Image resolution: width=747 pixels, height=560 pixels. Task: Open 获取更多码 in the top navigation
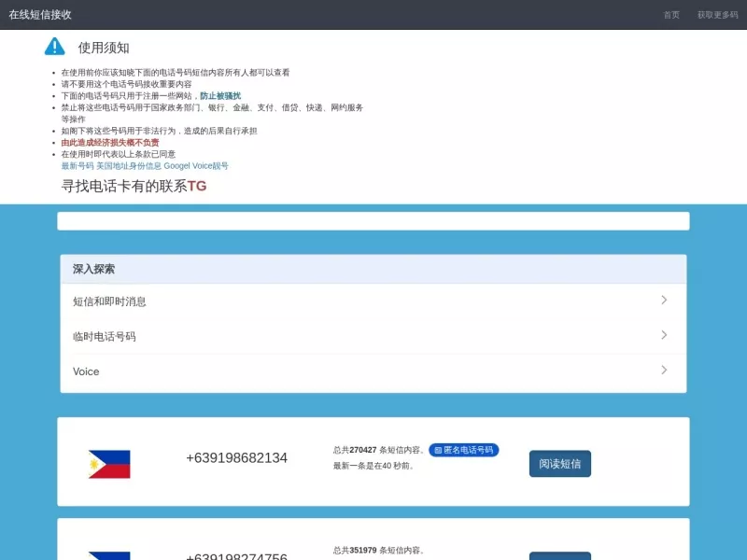717,15
